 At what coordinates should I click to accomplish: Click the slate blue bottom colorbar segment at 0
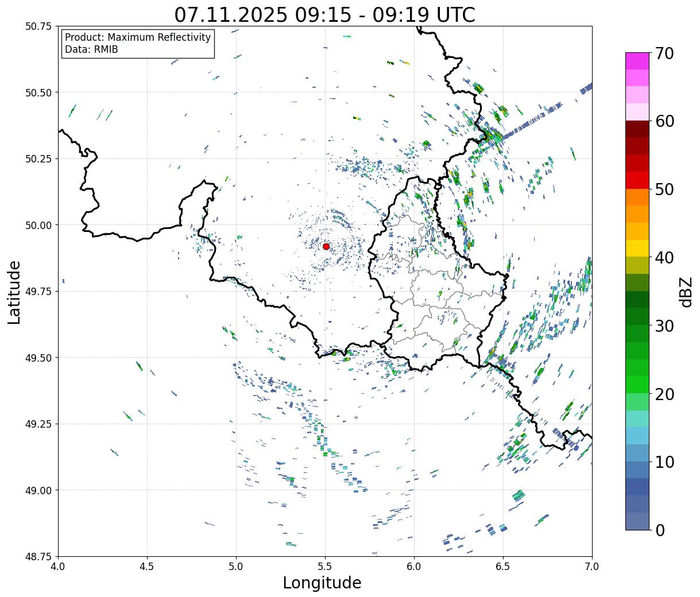coord(637,521)
